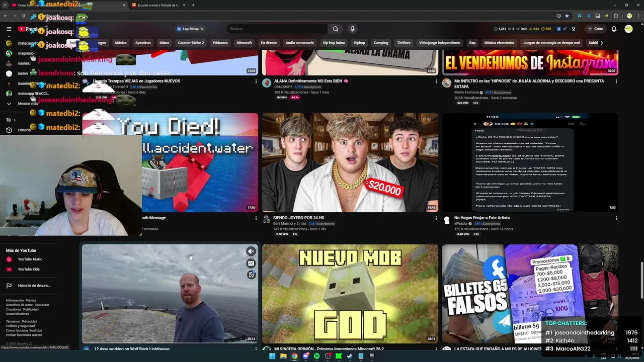
Task: Show more category chips with right arrow
Action: pos(601,43)
